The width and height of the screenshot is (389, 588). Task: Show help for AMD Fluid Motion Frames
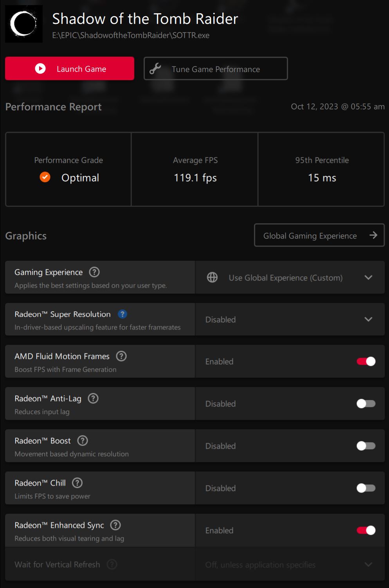pos(121,356)
